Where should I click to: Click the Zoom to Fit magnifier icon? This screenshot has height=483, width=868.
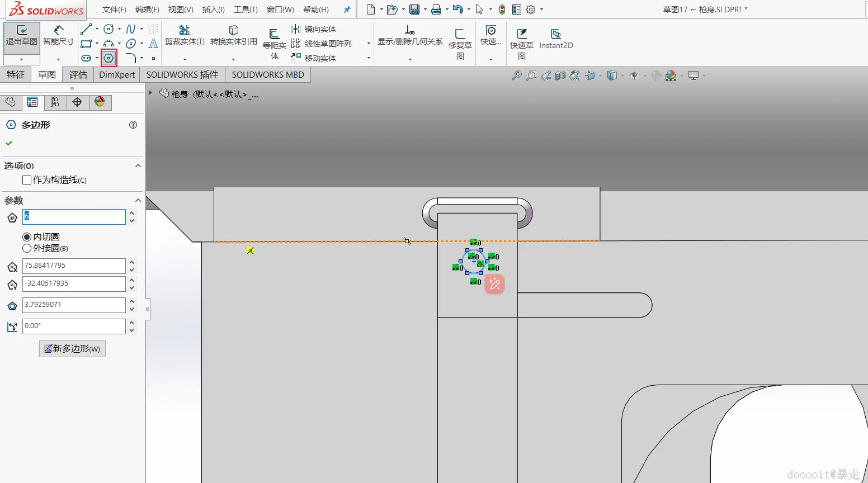coord(516,75)
